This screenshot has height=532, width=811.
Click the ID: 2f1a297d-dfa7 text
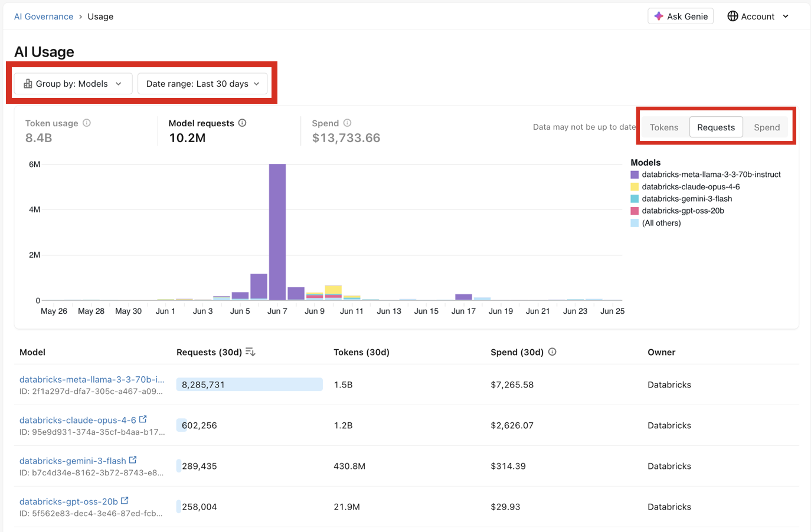click(91, 391)
